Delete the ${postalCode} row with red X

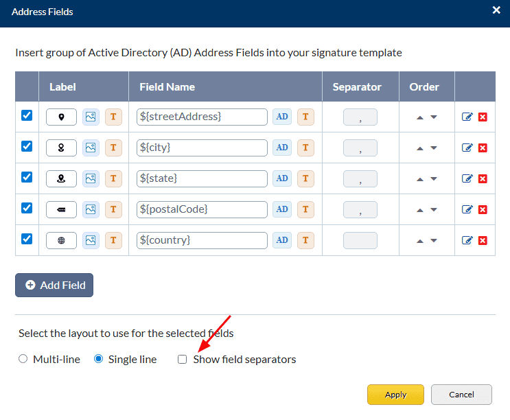point(483,210)
